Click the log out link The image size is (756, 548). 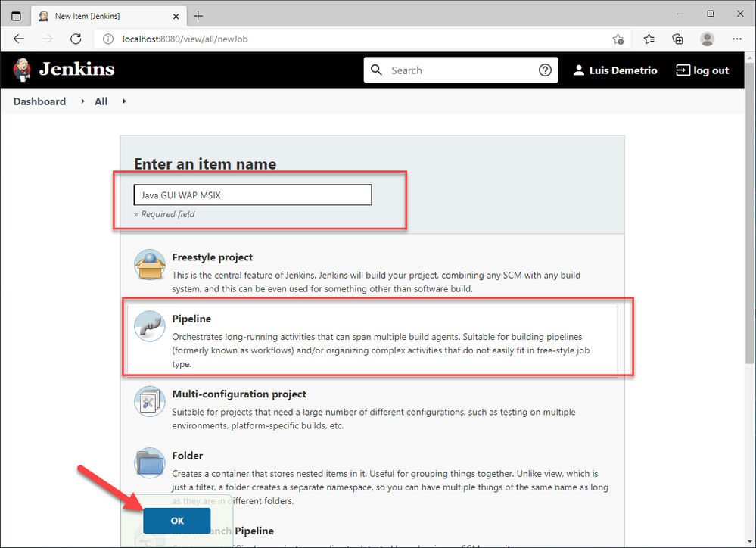[702, 70]
